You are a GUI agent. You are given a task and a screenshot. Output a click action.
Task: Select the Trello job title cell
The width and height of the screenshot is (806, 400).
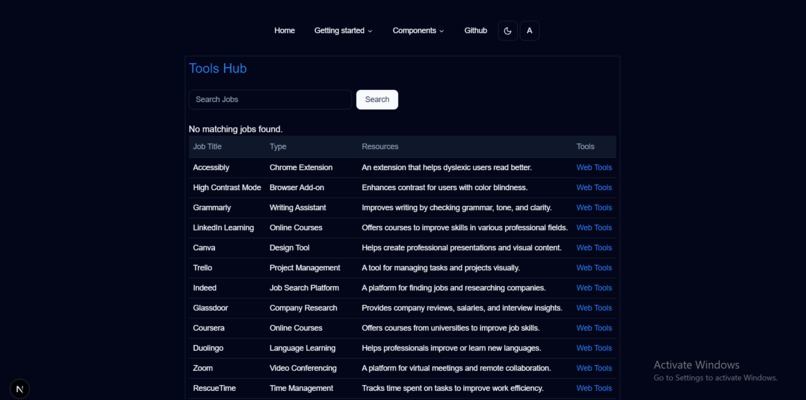click(x=202, y=268)
